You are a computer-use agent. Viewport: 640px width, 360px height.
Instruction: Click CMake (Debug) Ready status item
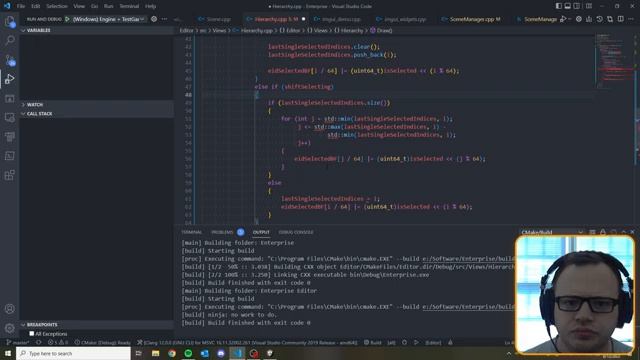click(x=103, y=342)
